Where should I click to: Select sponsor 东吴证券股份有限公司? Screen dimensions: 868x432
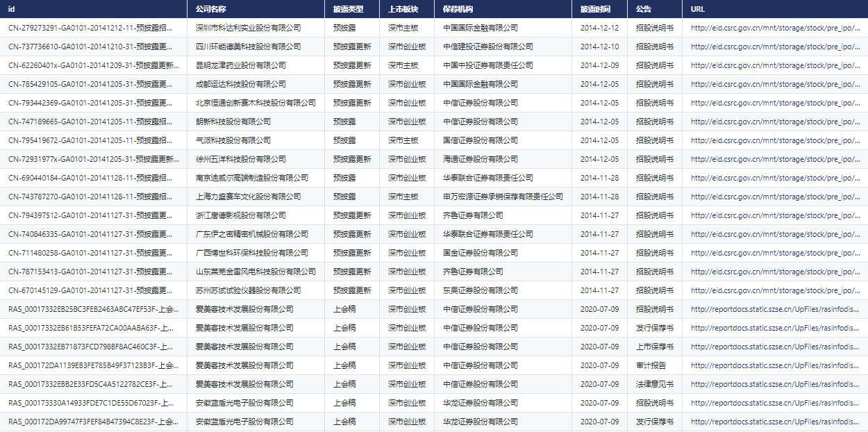[481, 290]
